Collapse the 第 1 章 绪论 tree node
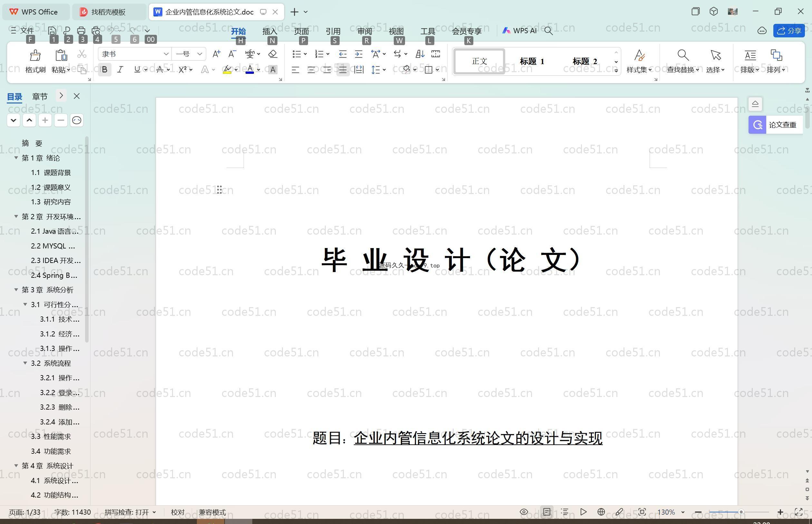This screenshot has height=524, width=812. pyautogui.click(x=16, y=158)
